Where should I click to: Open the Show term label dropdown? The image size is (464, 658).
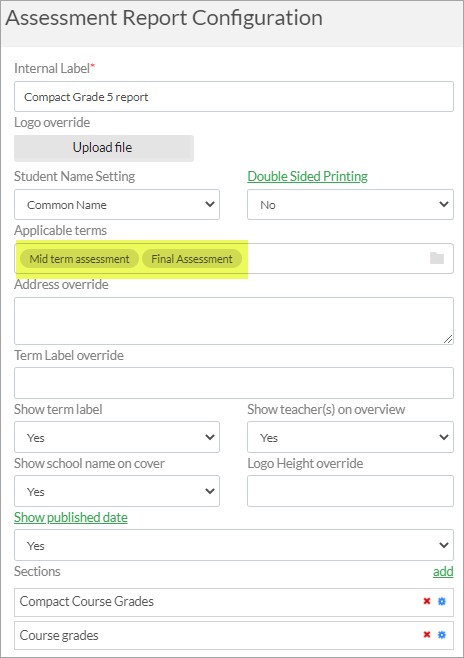coord(117,437)
